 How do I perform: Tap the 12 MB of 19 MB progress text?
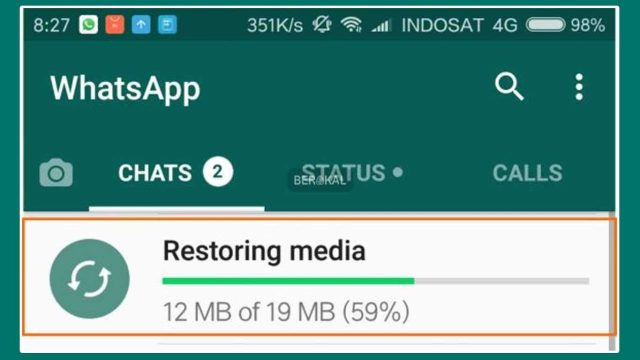(286, 312)
